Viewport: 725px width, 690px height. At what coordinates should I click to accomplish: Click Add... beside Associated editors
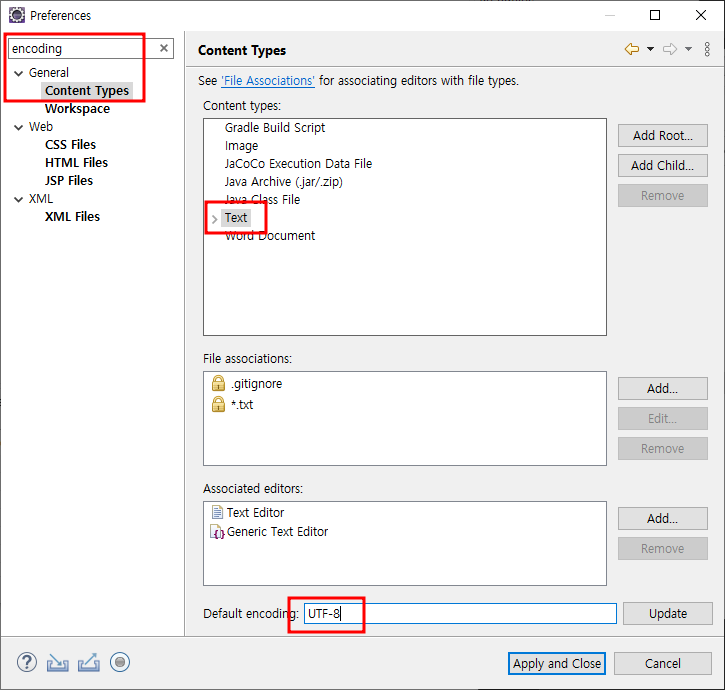(x=663, y=518)
